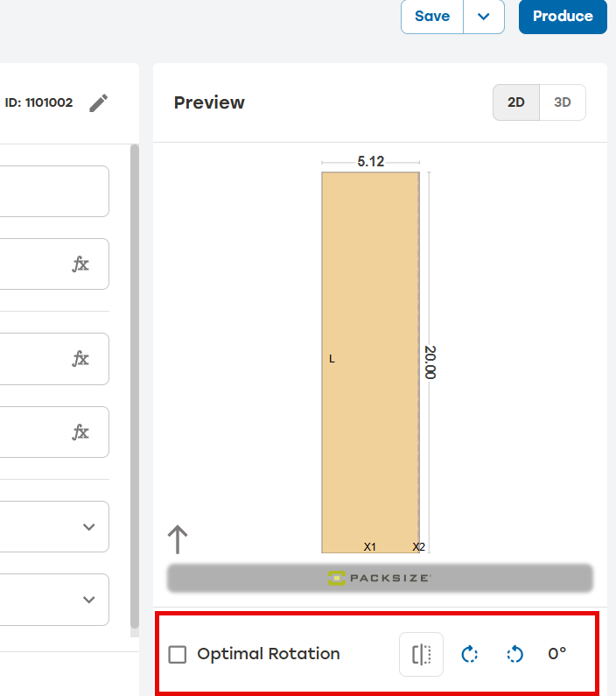The image size is (616, 696).
Task: Rotate the design clockwise
Action: [x=470, y=654]
